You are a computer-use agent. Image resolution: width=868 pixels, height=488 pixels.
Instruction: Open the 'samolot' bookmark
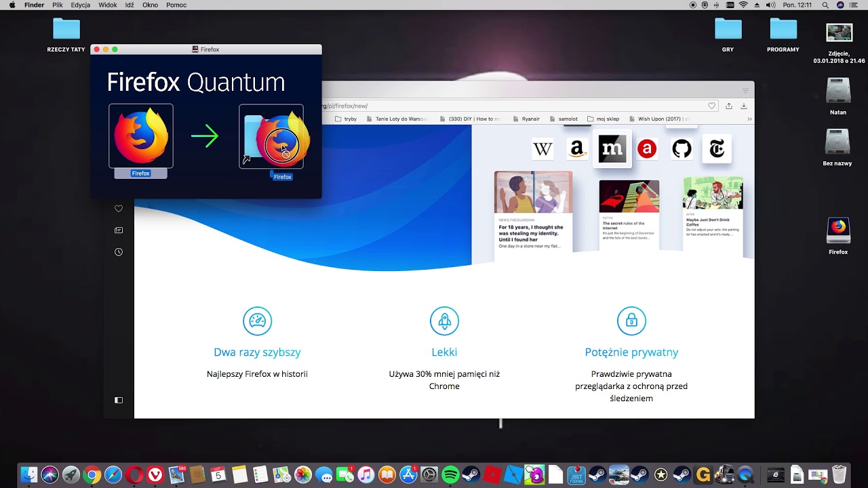pos(564,119)
